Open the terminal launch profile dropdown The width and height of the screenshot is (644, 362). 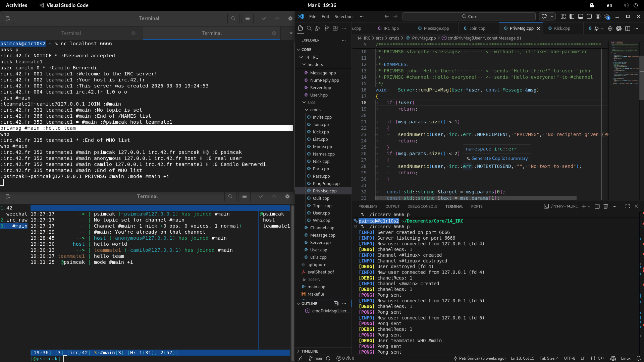[589, 206]
